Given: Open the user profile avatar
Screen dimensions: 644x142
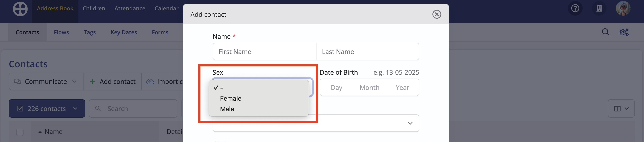Looking at the screenshot, I should 623,9.
